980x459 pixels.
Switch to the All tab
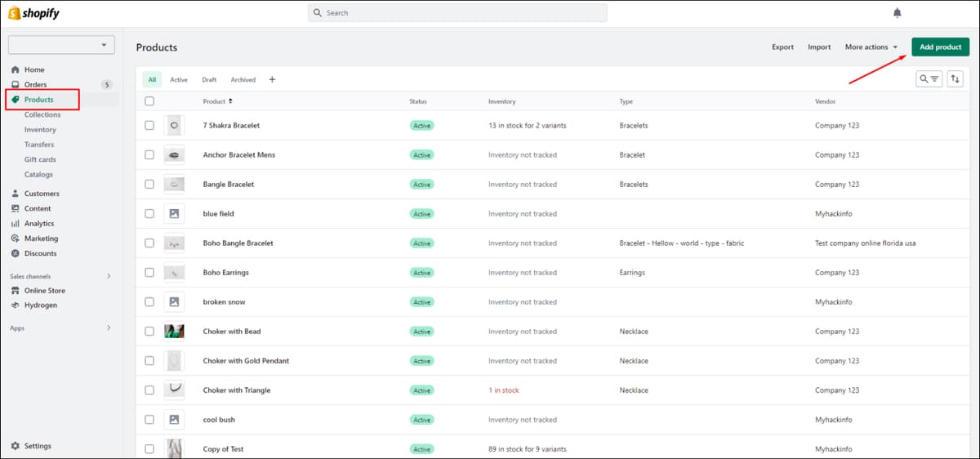152,79
